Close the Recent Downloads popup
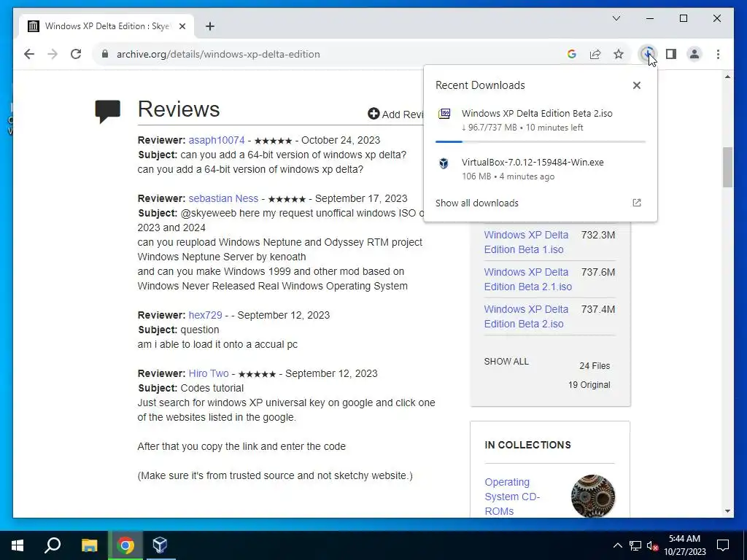 [636, 85]
